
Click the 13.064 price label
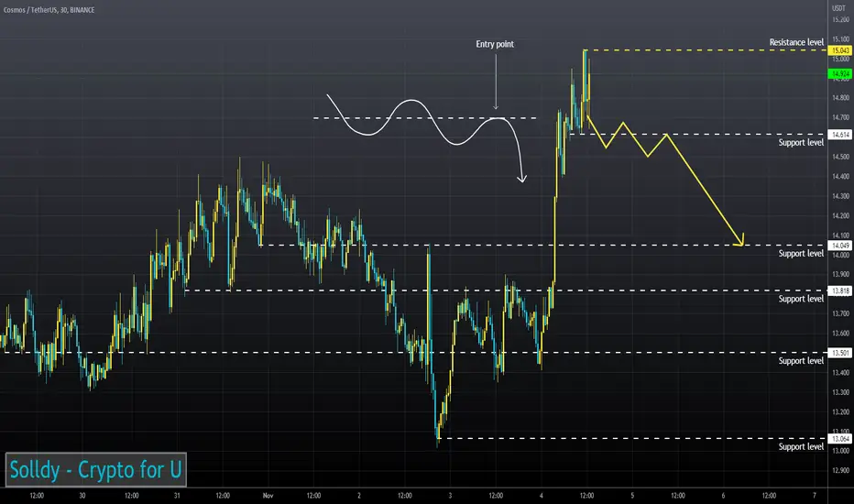[x=840, y=439]
